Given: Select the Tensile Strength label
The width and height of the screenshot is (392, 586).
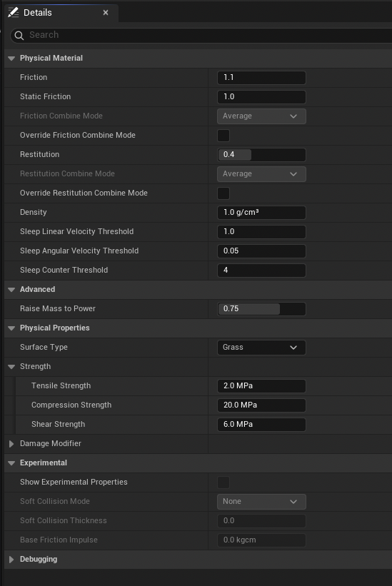Looking at the screenshot, I should 61,385.
